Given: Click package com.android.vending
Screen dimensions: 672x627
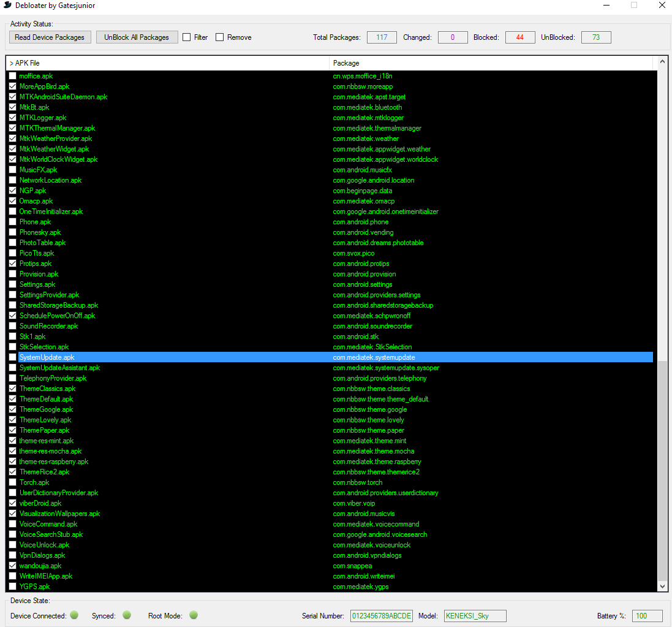Looking at the screenshot, I should click(363, 232).
